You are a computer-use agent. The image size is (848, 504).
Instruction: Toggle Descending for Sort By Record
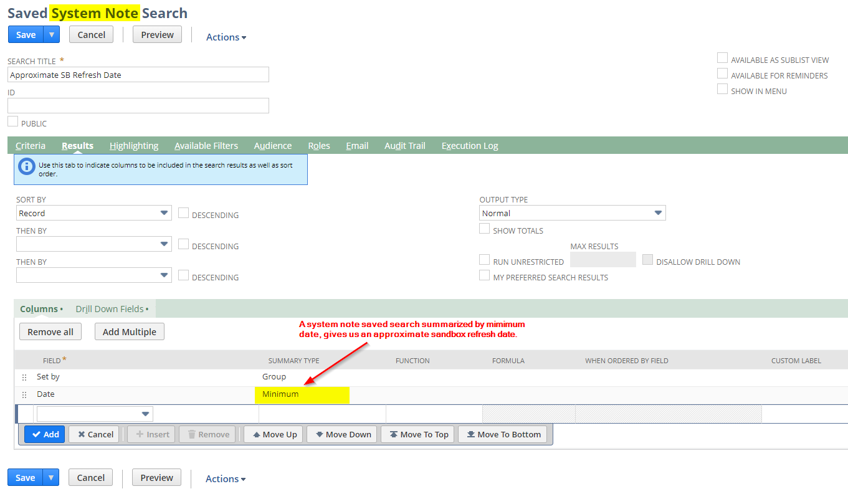pos(183,213)
